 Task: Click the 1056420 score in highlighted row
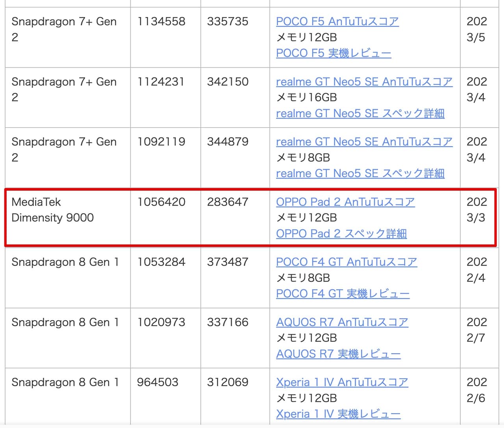pos(161,202)
